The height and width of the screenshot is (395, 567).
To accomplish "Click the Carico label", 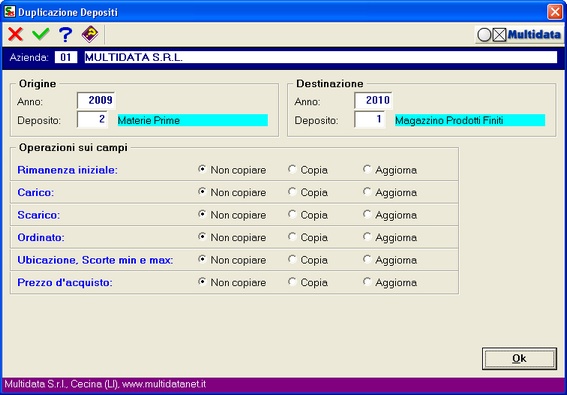I will (x=36, y=192).
